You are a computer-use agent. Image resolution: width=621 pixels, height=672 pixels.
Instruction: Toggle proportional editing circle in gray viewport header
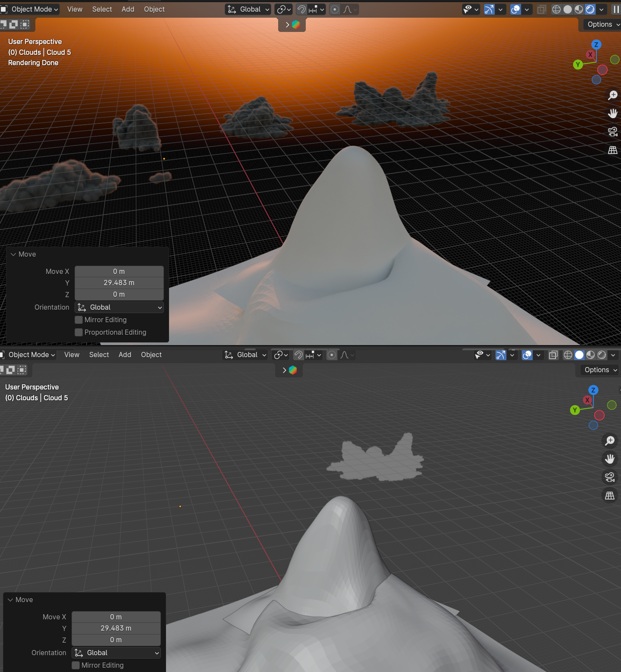pyautogui.click(x=332, y=355)
